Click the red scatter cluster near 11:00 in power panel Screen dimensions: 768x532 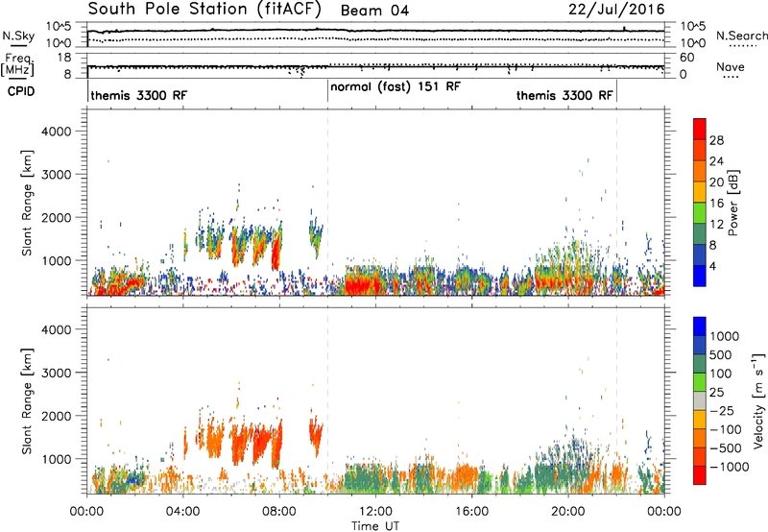[361, 283]
